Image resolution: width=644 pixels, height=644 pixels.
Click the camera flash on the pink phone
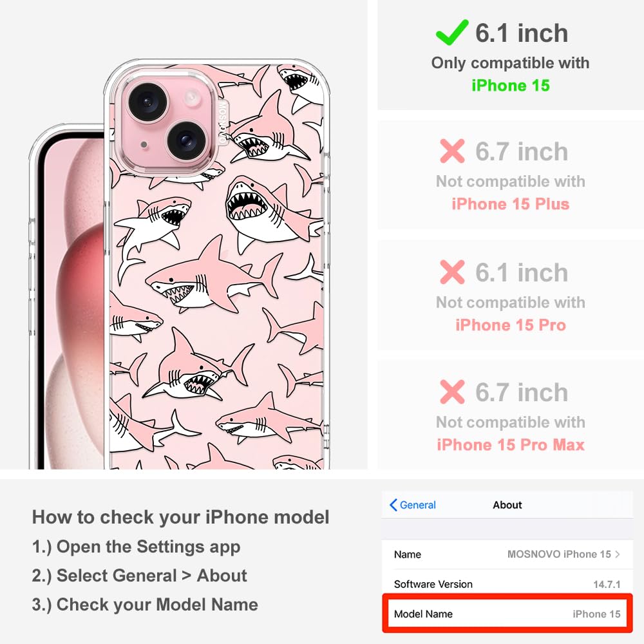[191, 98]
